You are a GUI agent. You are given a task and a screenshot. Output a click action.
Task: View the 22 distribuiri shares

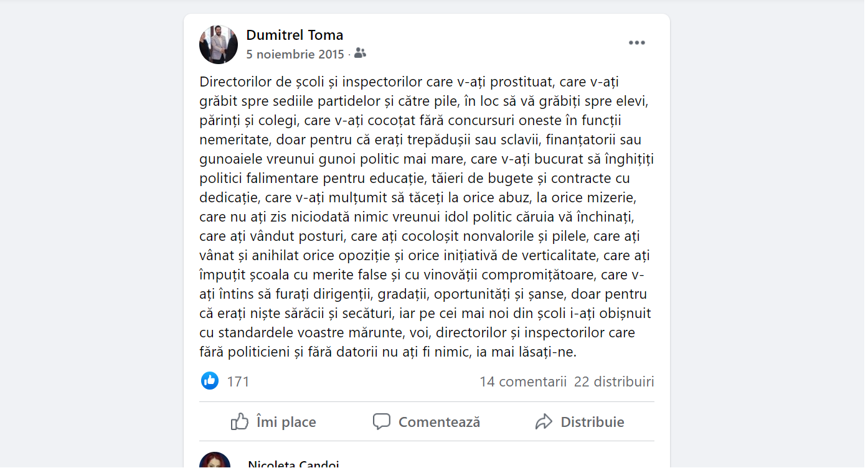[614, 381]
